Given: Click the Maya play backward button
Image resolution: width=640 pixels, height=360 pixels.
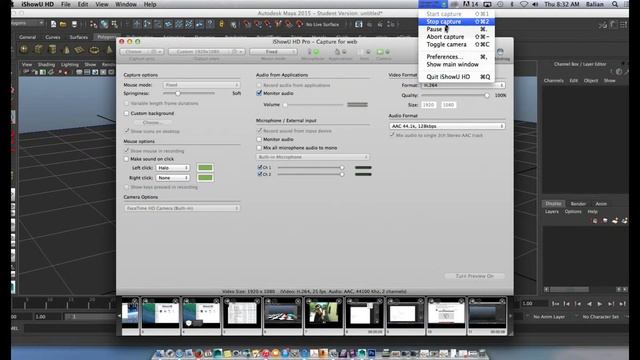Looking at the screenshot, I should tap(589, 304).
